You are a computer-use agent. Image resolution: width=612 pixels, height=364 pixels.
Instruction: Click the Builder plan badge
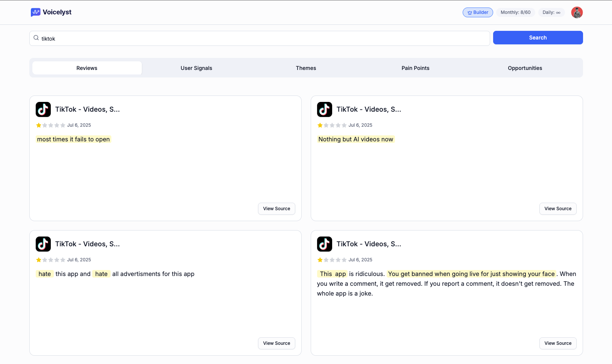pos(478,12)
